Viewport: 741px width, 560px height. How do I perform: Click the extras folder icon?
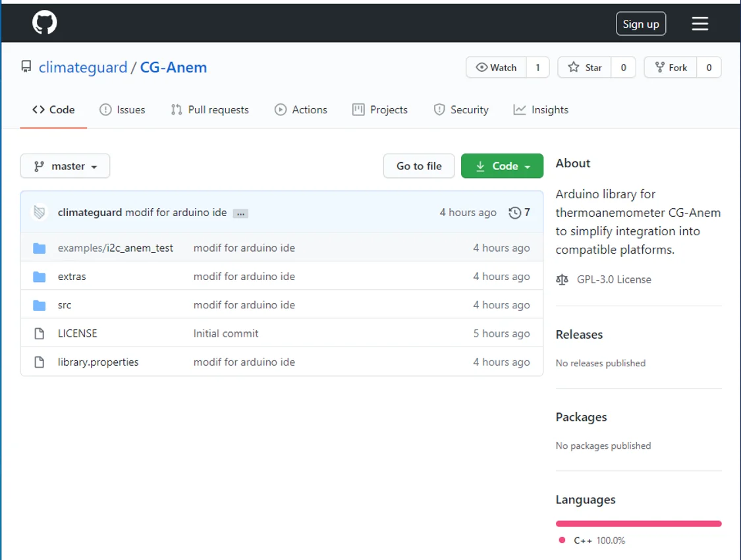point(40,277)
